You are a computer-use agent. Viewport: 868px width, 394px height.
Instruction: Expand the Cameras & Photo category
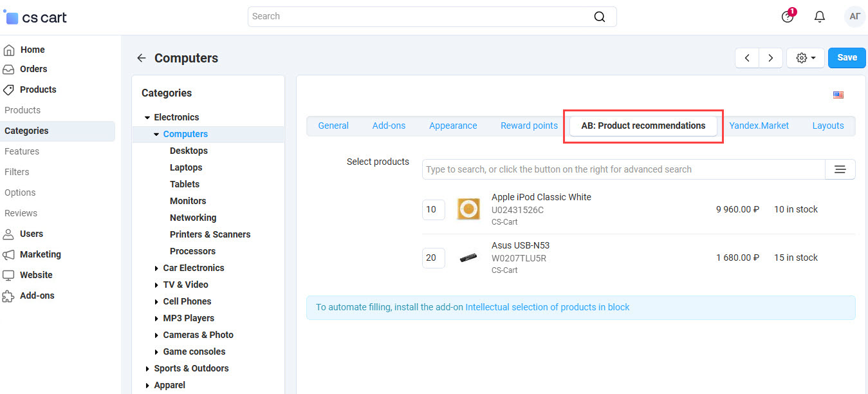point(156,335)
